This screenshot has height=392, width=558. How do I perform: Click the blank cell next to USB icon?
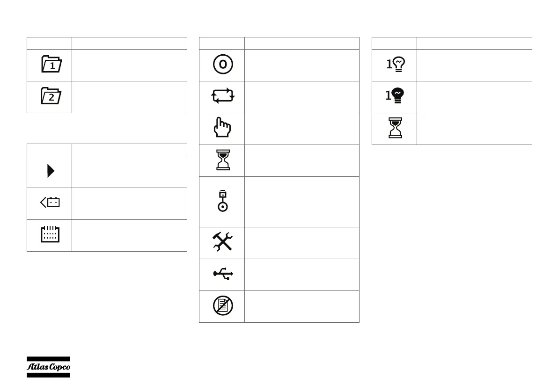[302, 275]
